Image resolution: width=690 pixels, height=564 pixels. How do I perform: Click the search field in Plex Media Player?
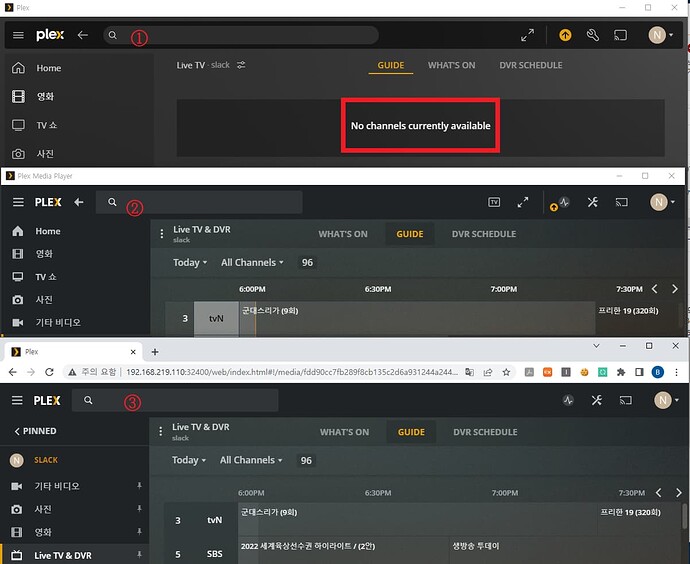(x=199, y=202)
